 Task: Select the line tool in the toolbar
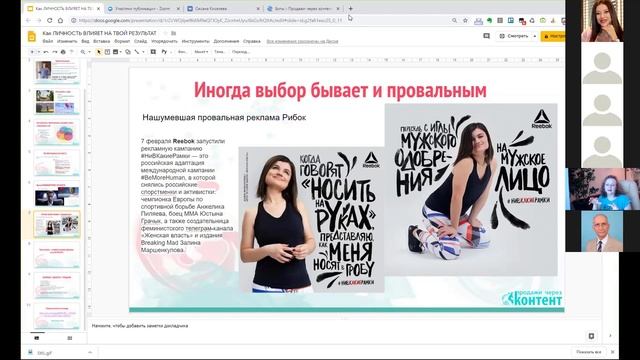click(x=137, y=52)
